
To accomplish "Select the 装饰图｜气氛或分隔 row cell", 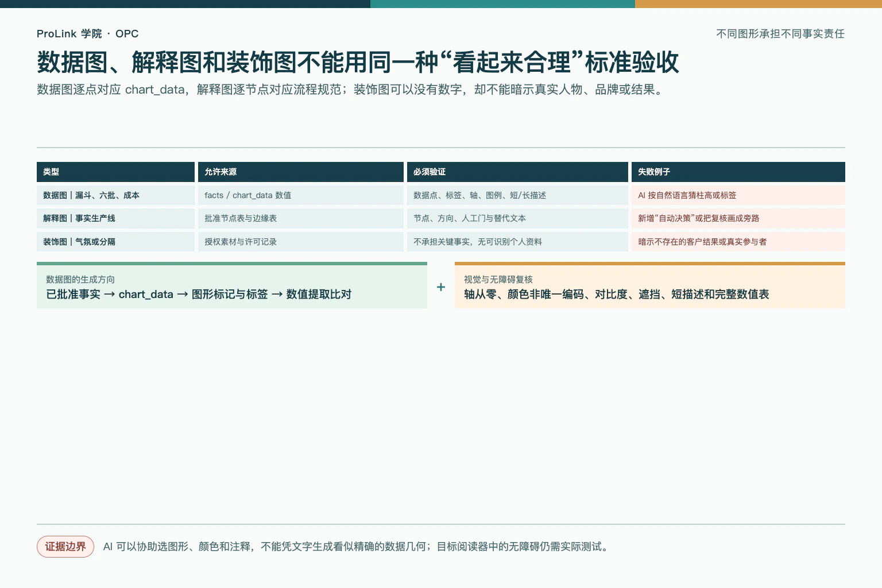I will pos(115,242).
